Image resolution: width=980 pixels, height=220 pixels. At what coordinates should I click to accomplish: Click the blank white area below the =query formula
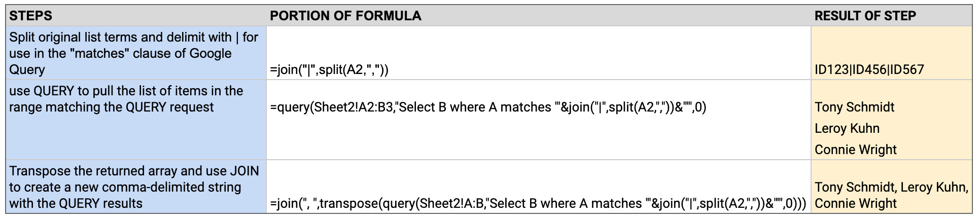[538, 139]
